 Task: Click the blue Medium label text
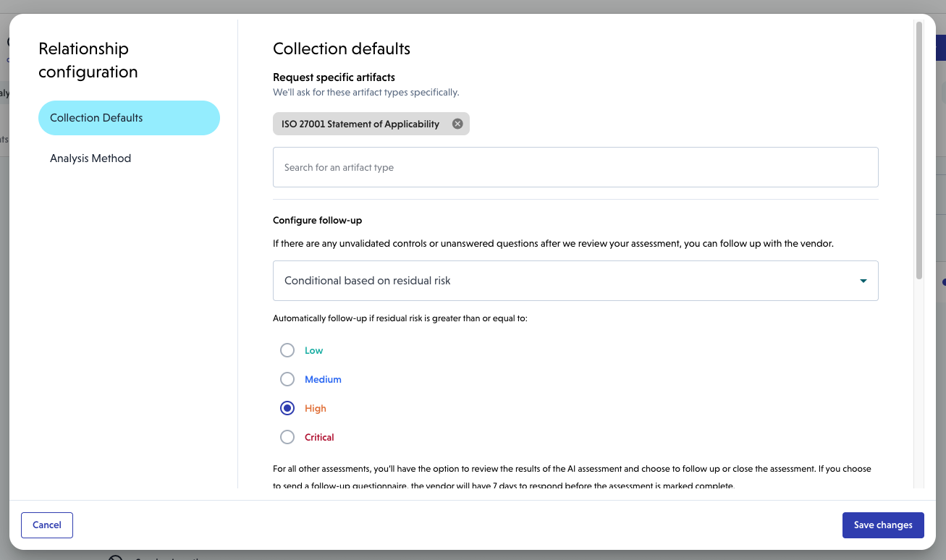click(x=323, y=380)
